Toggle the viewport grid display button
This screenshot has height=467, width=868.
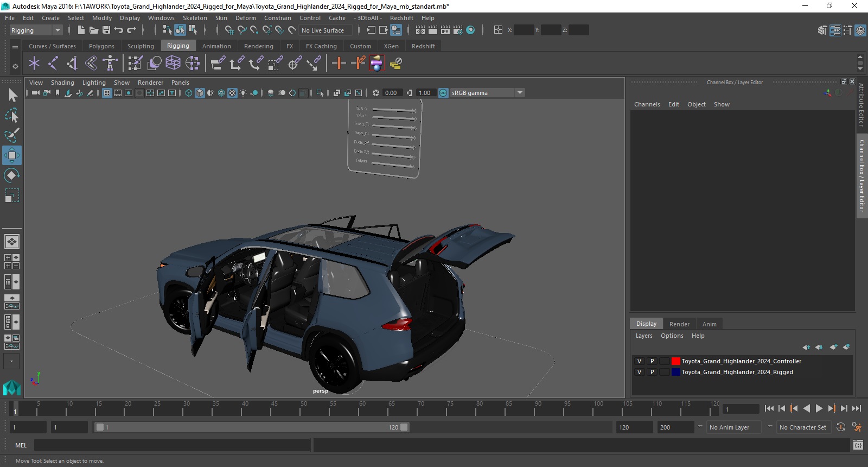[x=107, y=93]
